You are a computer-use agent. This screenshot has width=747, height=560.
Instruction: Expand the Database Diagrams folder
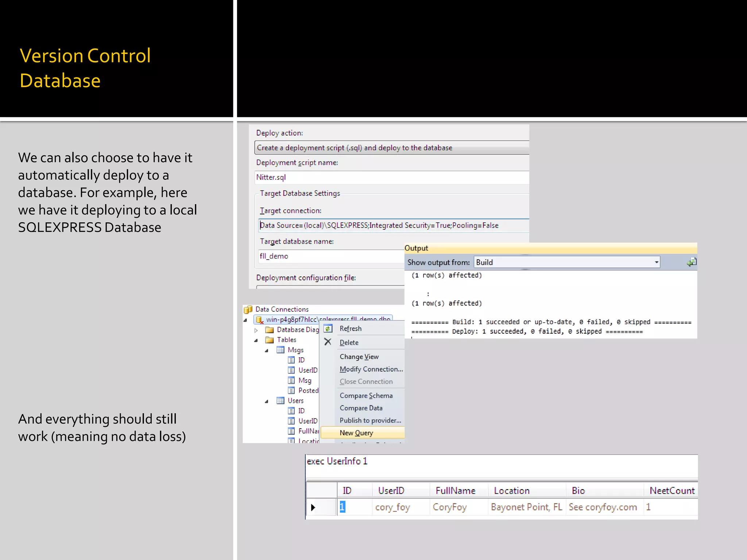click(256, 330)
